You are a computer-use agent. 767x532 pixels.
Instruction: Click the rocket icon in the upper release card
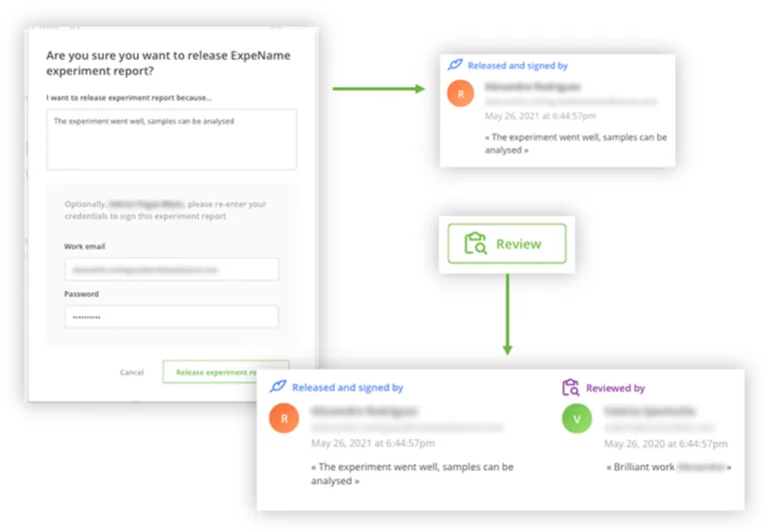point(456,66)
